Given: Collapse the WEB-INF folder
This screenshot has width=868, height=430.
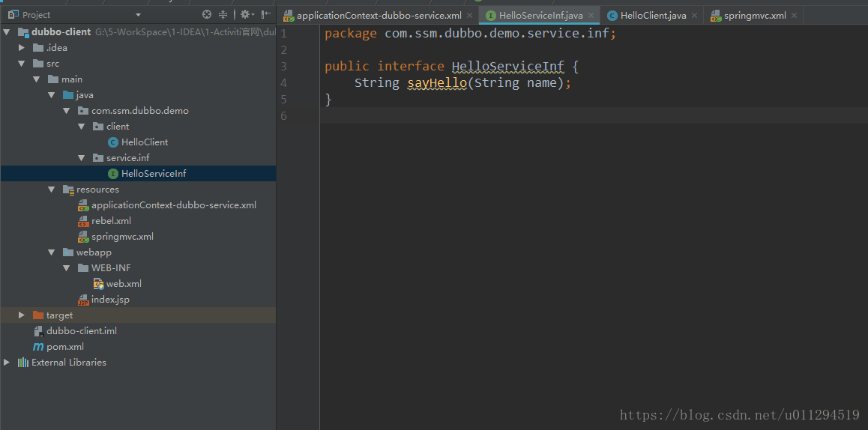Looking at the screenshot, I should [x=67, y=268].
